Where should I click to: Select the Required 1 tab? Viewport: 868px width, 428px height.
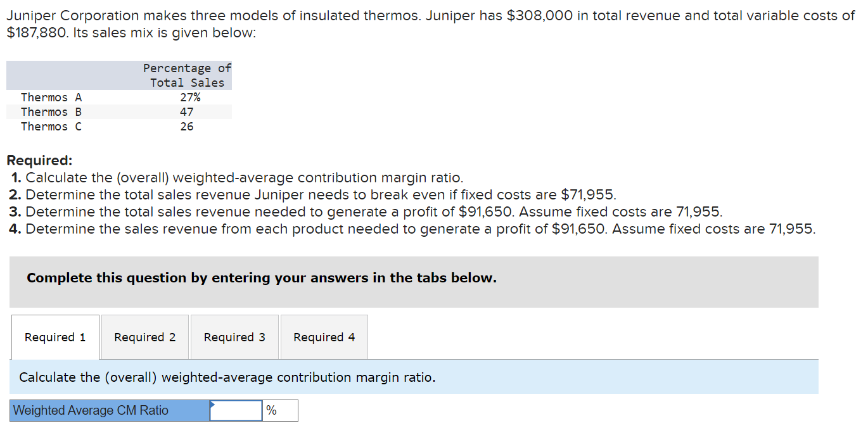pos(55,337)
